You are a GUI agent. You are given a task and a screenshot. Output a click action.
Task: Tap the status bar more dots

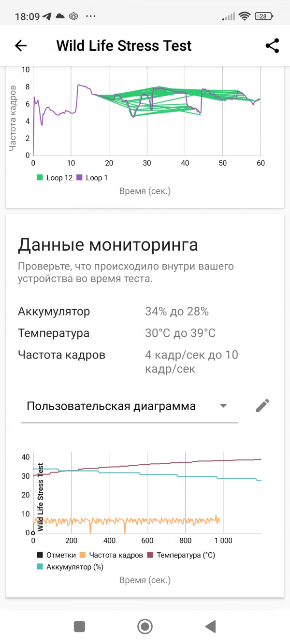(90, 16)
